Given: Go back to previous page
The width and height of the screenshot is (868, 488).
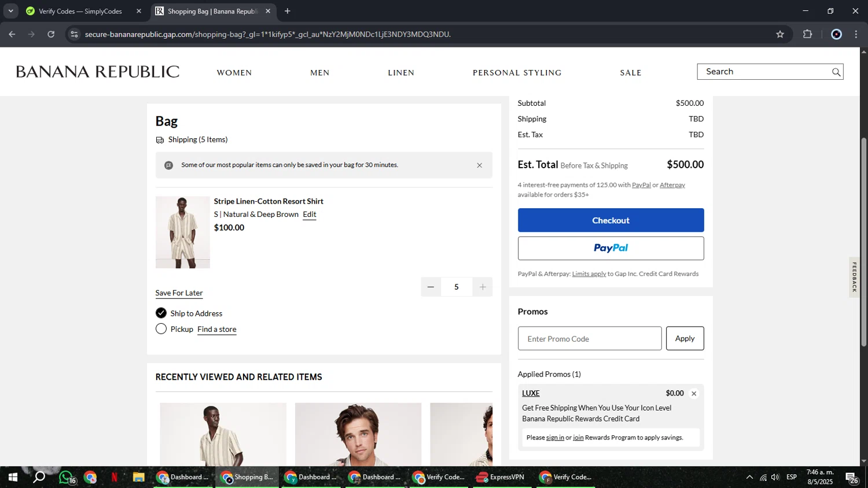Looking at the screenshot, I should pyautogui.click(x=12, y=34).
